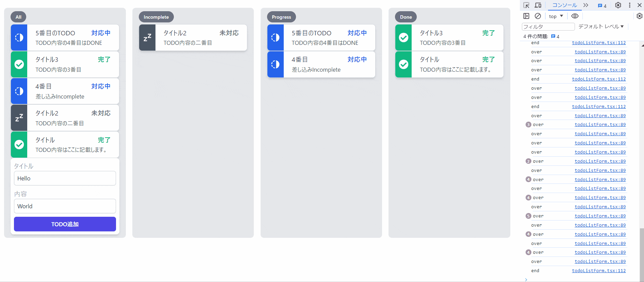
Task: Select the All column label
Action: click(18, 17)
